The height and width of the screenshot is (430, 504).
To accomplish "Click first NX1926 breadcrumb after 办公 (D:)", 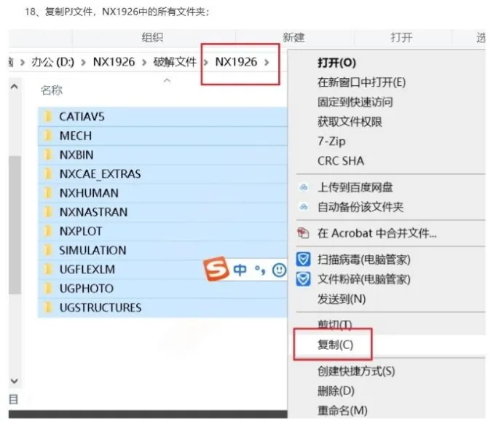I will 114,62.
